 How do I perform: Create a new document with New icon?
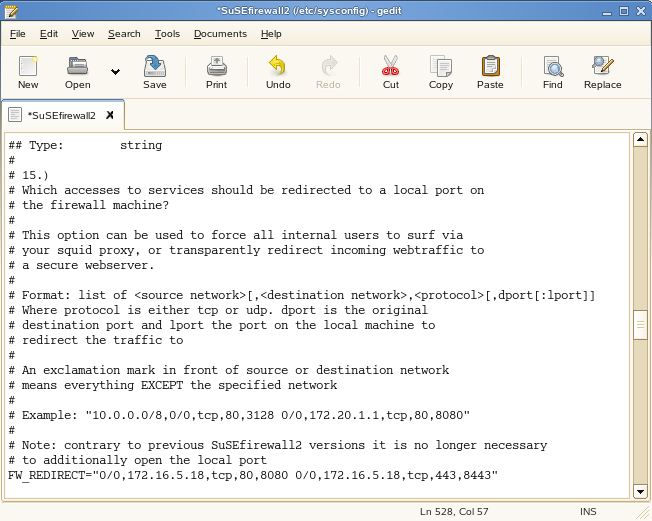pyautogui.click(x=28, y=72)
